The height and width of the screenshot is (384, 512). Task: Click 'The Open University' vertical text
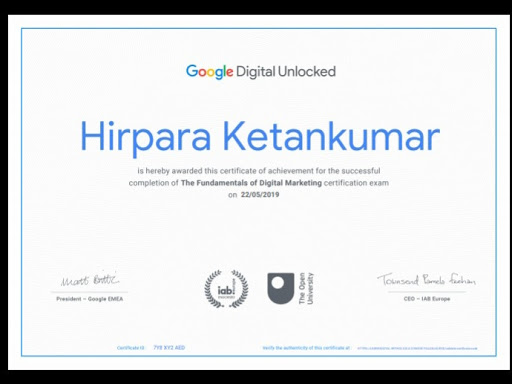pyautogui.click(x=306, y=288)
